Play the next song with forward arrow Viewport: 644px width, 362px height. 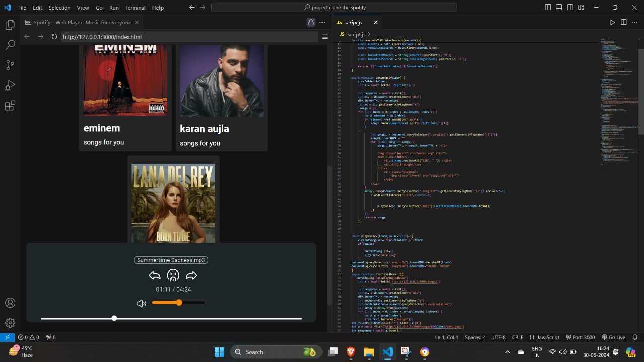click(x=191, y=275)
